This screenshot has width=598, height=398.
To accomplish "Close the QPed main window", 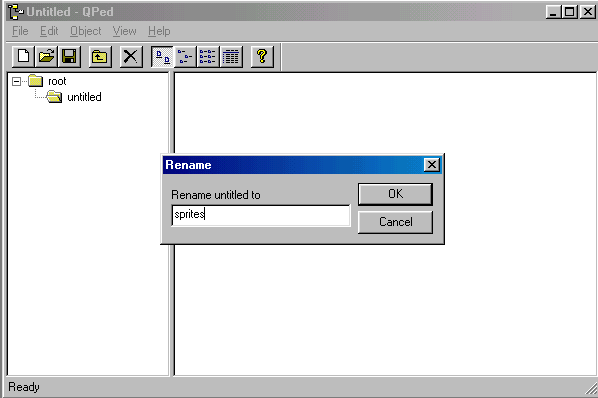I will coord(588,12).
